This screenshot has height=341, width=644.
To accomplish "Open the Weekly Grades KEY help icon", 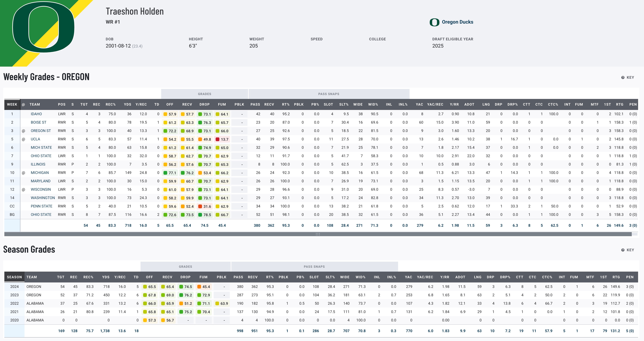I will [x=623, y=77].
